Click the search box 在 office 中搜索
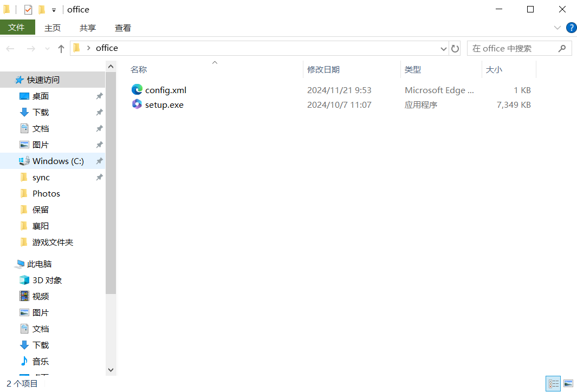Viewport: 577px width, 392px height. tap(519, 48)
